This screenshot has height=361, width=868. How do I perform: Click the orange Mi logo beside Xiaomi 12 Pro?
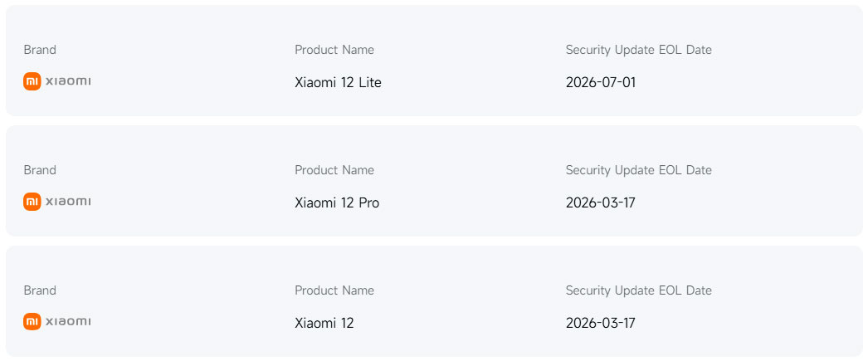(32, 202)
